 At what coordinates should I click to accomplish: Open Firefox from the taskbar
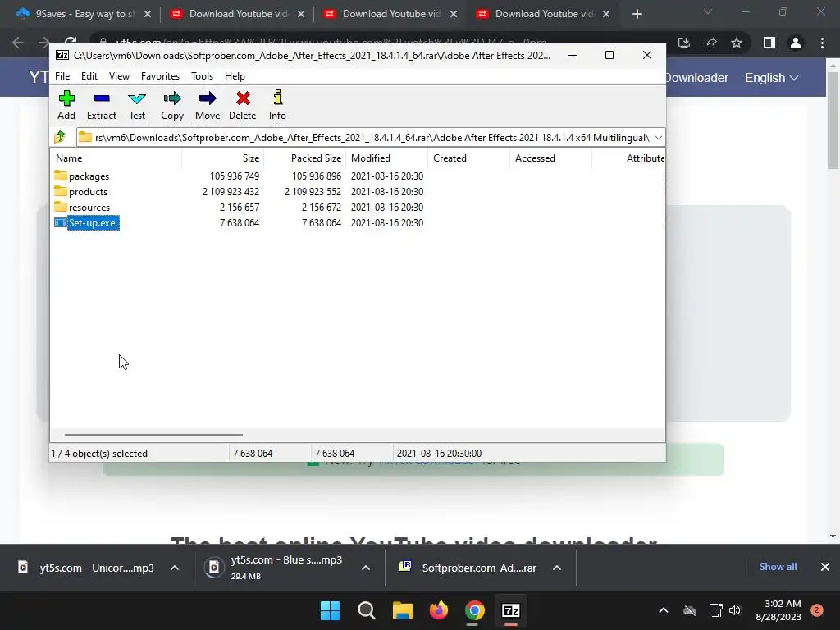click(x=439, y=610)
